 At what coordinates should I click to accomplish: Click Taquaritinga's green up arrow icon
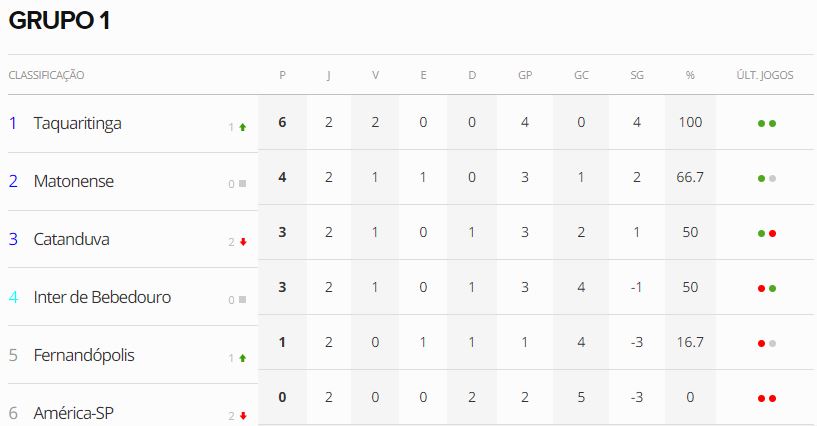(242, 127)
